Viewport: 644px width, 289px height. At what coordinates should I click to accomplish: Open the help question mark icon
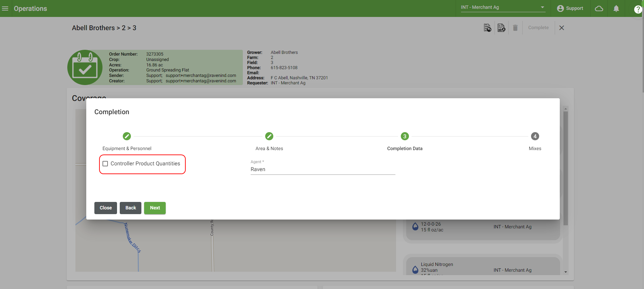click(638, 9)
